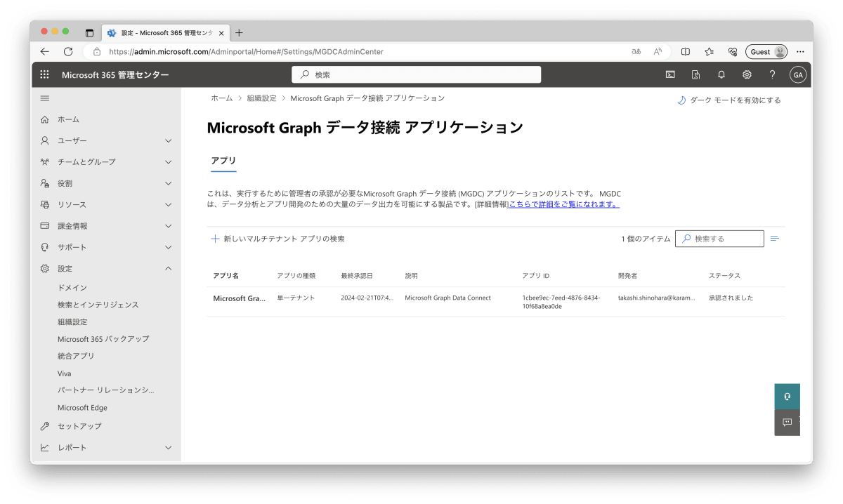Viewport: 843px width, 504px height.
Task: Expand the 役割 section
Action: (168, 183)
